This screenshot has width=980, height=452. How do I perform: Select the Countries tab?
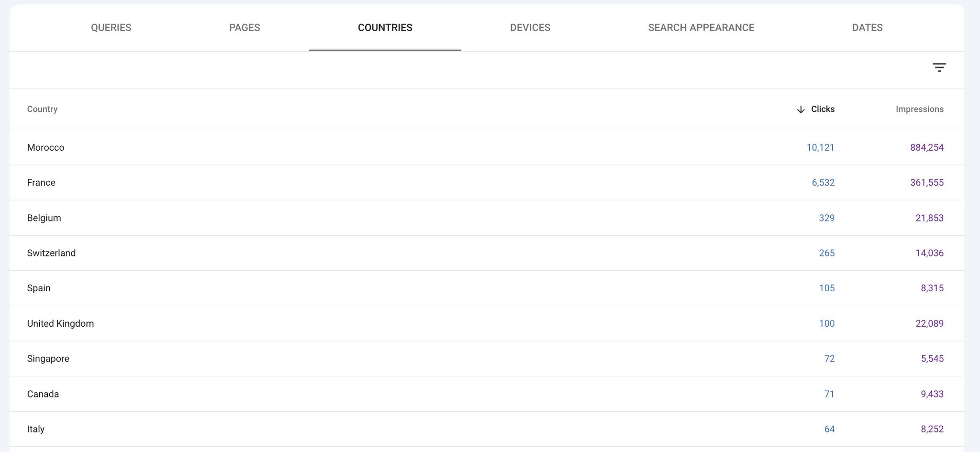(x=385, y=28)
